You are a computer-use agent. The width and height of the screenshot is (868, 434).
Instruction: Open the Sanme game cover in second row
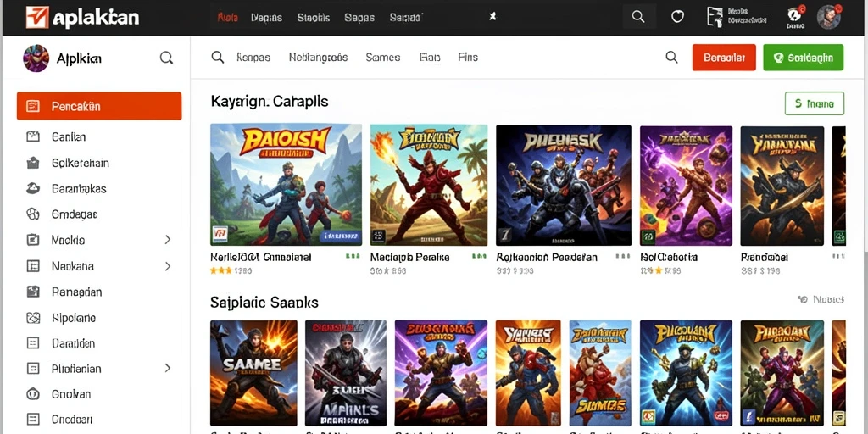tap(253, 373)
